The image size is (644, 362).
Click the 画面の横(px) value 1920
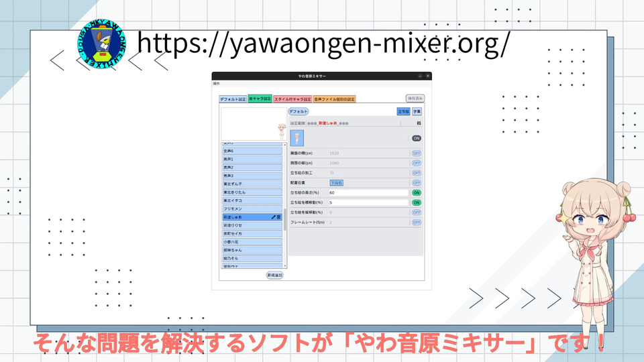334,153
